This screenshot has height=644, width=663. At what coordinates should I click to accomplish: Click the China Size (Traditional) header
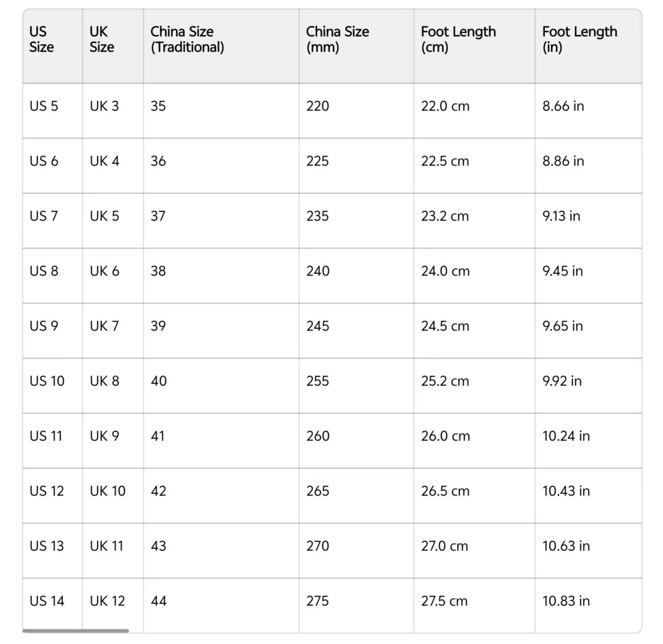point(187,39)
